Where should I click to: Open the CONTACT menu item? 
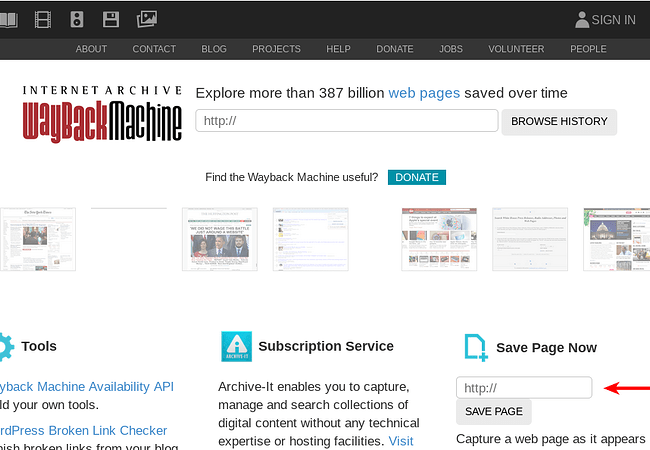tap(154, 49)
